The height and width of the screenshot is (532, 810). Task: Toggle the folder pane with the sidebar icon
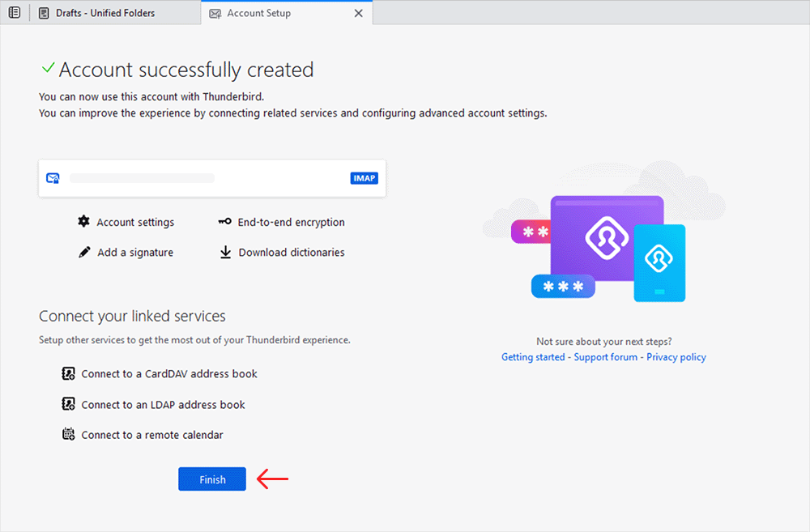click(x=14, y=12)
